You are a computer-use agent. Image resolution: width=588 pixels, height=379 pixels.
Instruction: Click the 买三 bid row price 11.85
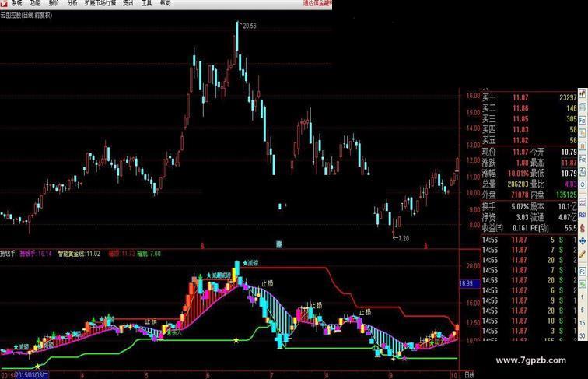pyautogui.click(x=520, y=119)
